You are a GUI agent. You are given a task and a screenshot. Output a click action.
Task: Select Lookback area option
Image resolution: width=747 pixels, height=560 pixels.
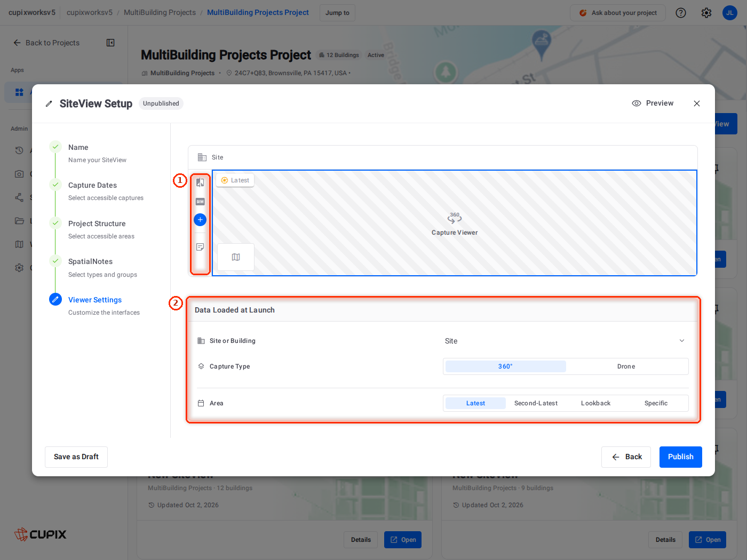click(x=595, y=403)
